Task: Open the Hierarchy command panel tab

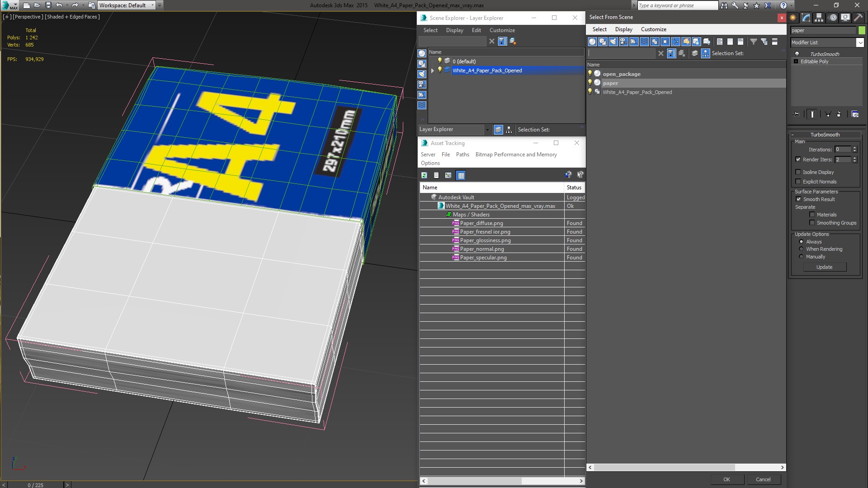Action: click(819, 18)
